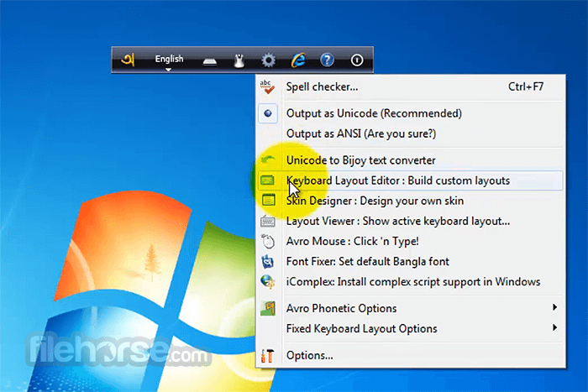Expand Fixed Keyboard Layout Options submenu
The image size is (588, 392).
[x=411, y=328]
